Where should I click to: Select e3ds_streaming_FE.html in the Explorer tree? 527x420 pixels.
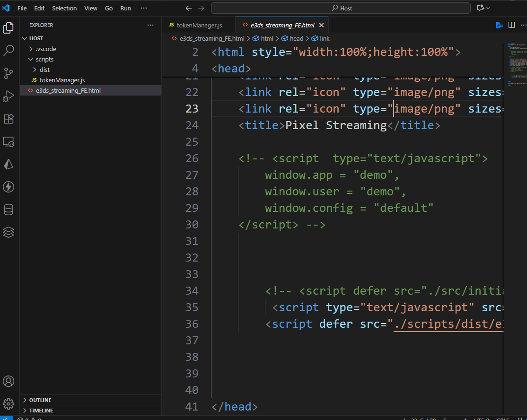pos(91,91)
